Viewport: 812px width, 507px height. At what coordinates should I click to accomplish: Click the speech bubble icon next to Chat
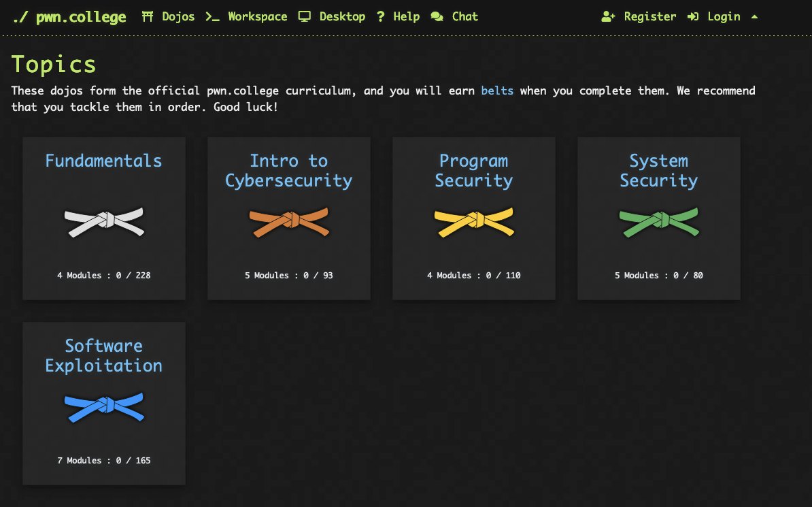click(436, 16)
